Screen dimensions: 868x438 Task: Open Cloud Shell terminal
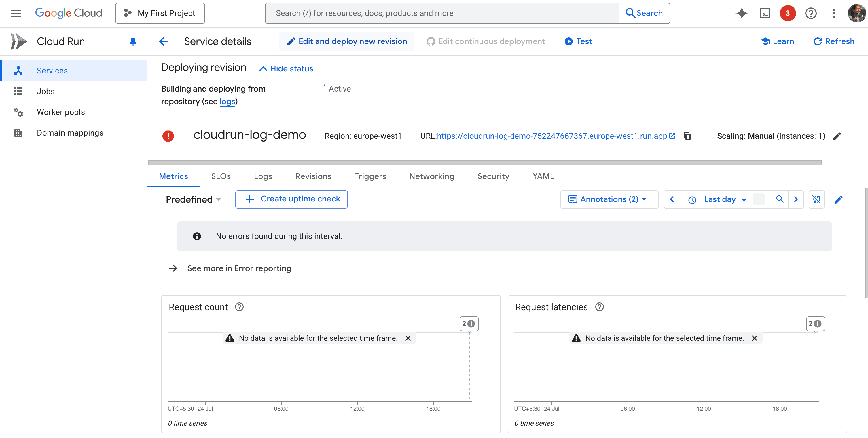tap(765, 13)
